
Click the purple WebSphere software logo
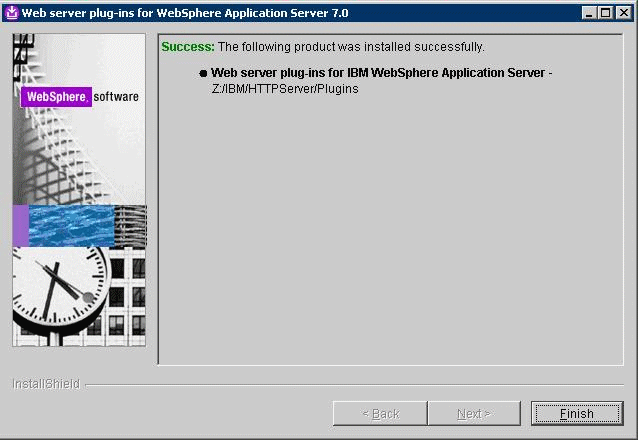click(x=56, y=97)
